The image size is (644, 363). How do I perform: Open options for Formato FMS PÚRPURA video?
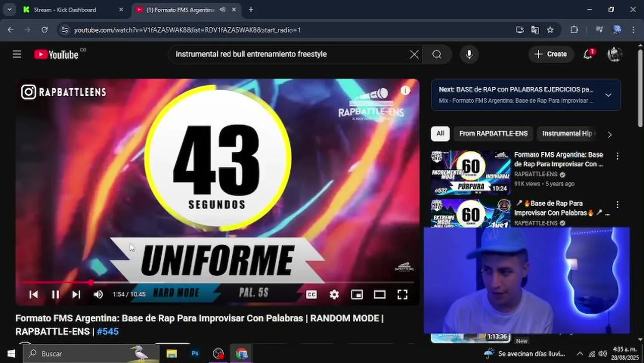click(x=617, y=156)
